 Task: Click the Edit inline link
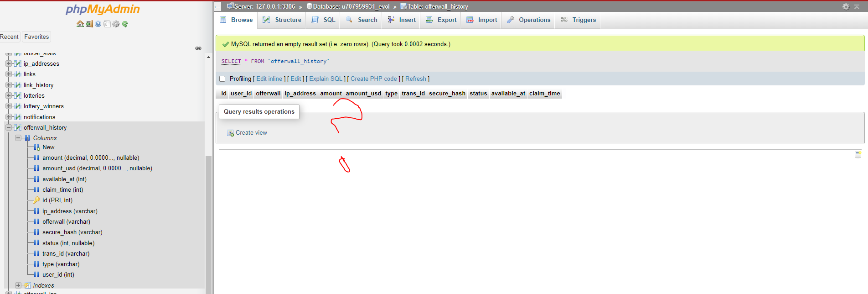pos(269,79)
